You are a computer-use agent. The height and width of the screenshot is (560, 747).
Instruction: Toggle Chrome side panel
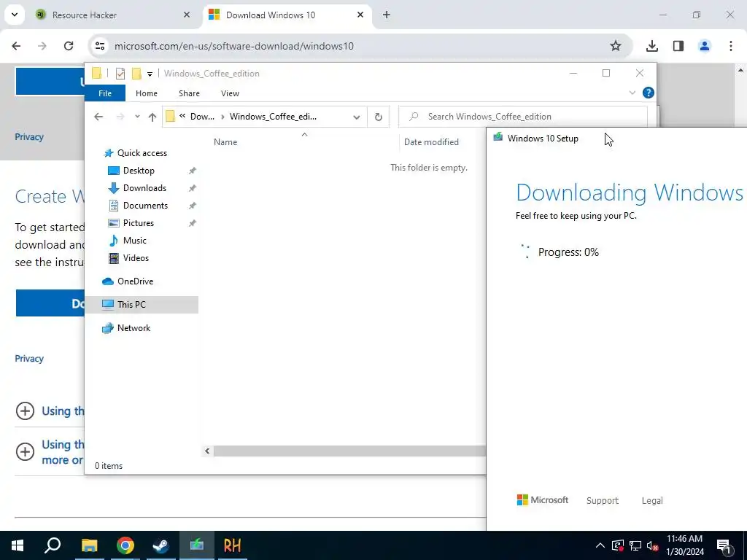point(678,46)
